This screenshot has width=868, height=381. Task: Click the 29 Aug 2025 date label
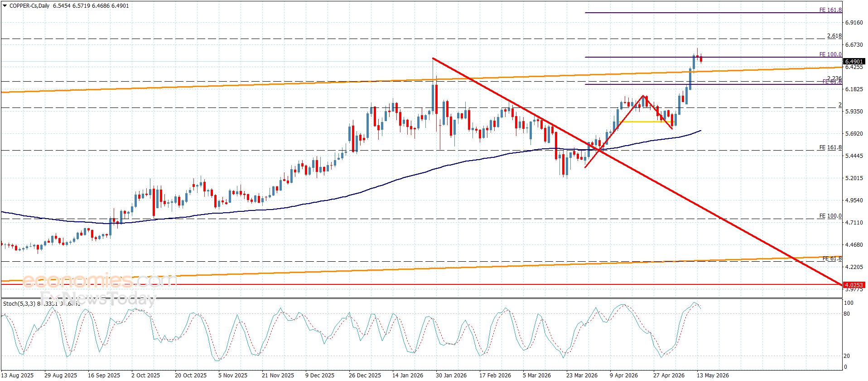61,376
